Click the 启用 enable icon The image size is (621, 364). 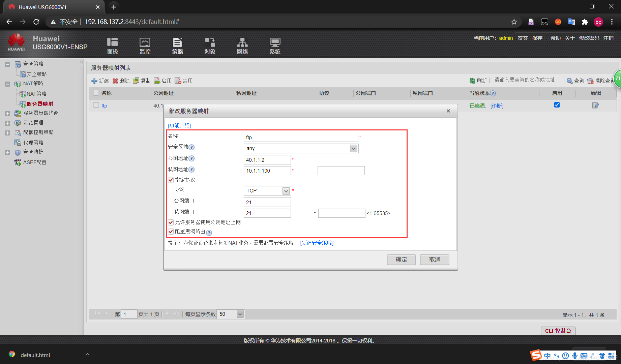click(157, 81)
